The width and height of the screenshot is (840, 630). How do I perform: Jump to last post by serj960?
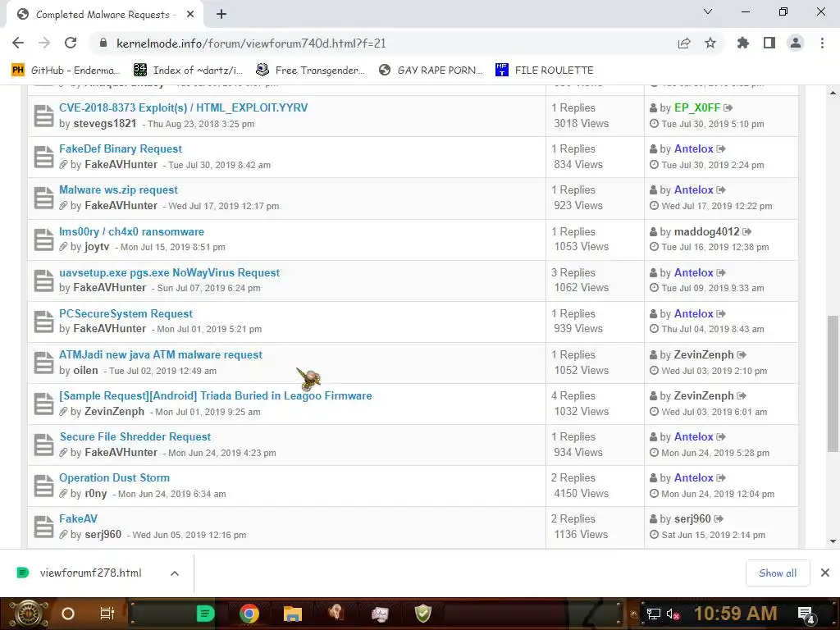pyautogui.click(x=719, y=518)
